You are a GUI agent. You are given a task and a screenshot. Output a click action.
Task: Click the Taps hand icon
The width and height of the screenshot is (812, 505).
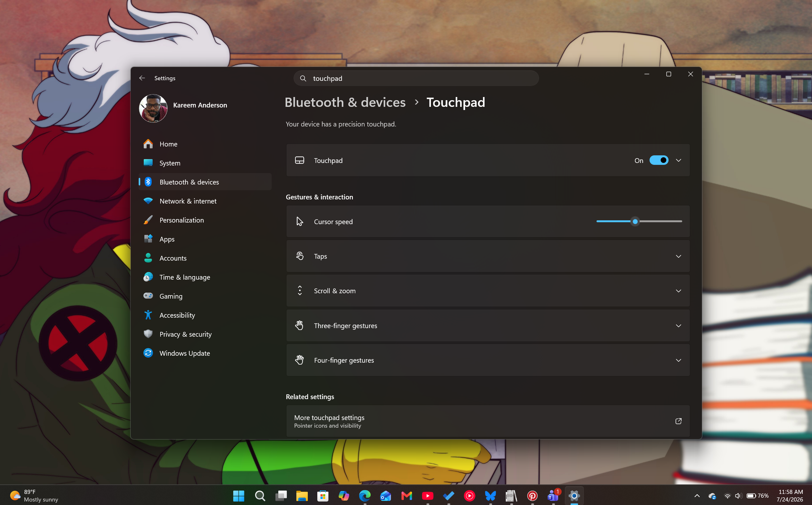(300, 256)
